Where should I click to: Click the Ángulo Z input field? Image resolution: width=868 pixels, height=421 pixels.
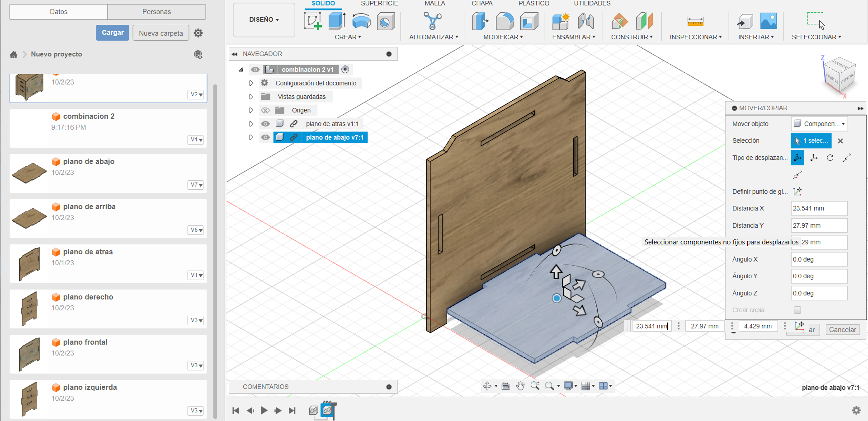(x=819, y=293)
